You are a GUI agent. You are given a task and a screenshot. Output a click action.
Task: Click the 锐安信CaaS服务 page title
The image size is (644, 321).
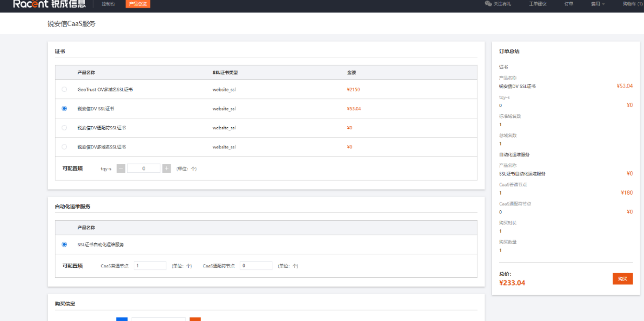click(x=71, y=24)
